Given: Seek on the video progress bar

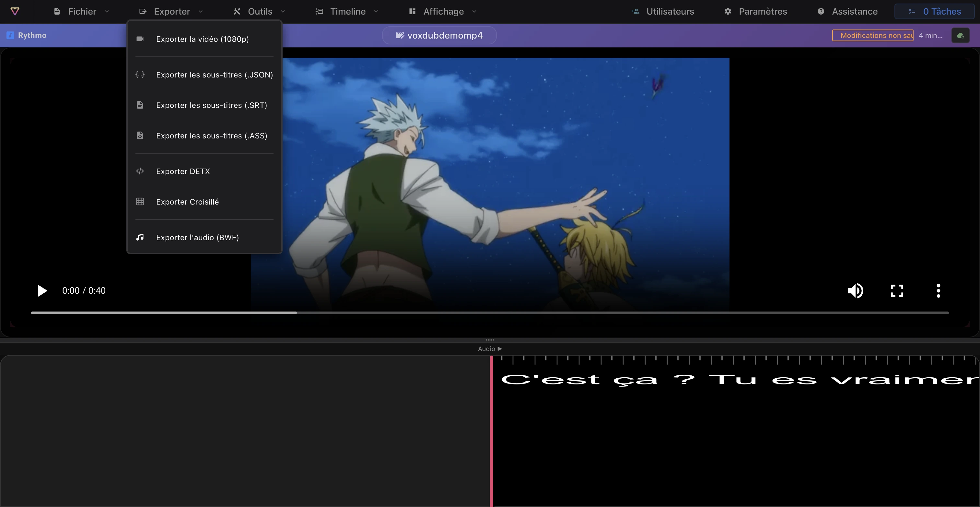Looking at the screenshot, I should pyautogui.click(x=490, y=313).
